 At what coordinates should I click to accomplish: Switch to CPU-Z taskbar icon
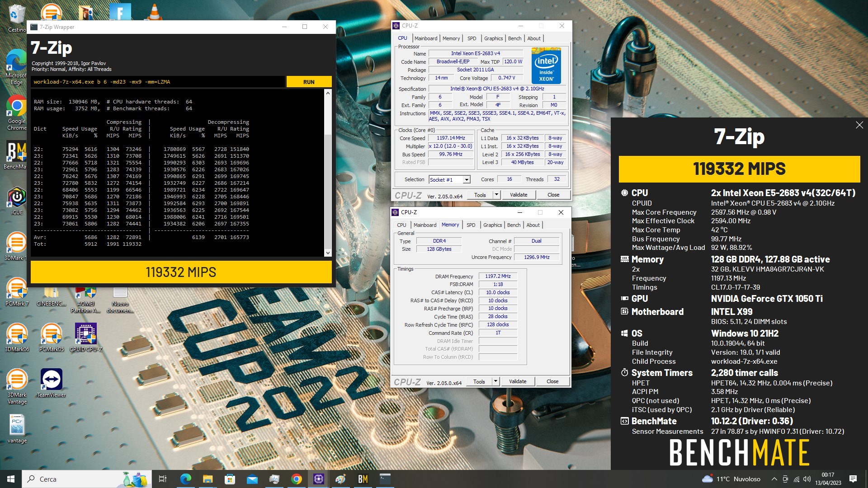(319, 479)
